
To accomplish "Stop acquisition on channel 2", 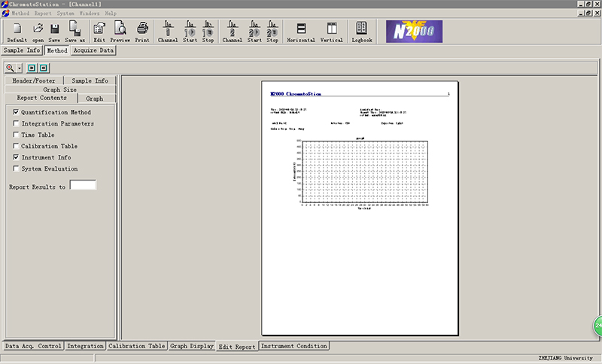I will pyautogui.click(x=272, y=32).
